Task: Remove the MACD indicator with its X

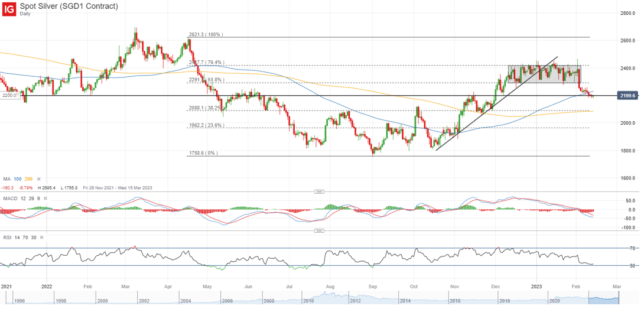Action: click(45, 199)
